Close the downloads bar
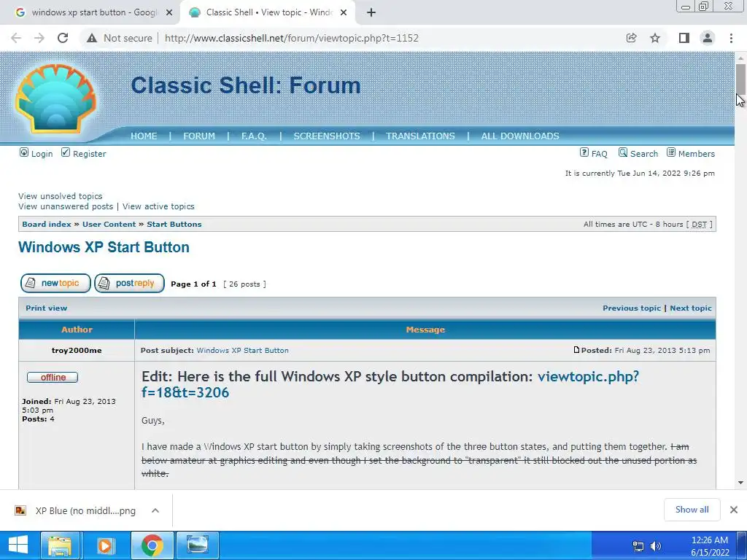Image resolution: width=747 pixels, height=560 pixels. point(734,510)
